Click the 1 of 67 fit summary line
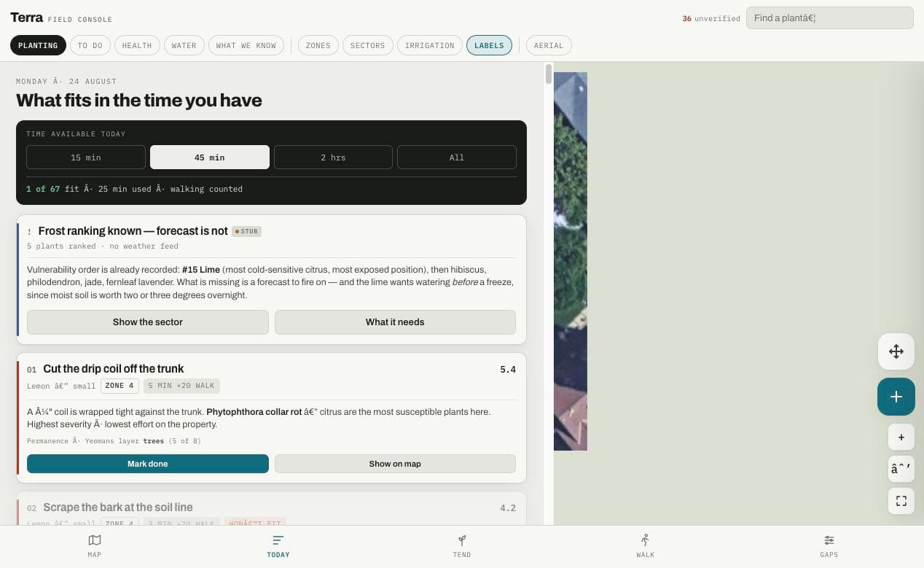924x568 pixels. point(134,189)
